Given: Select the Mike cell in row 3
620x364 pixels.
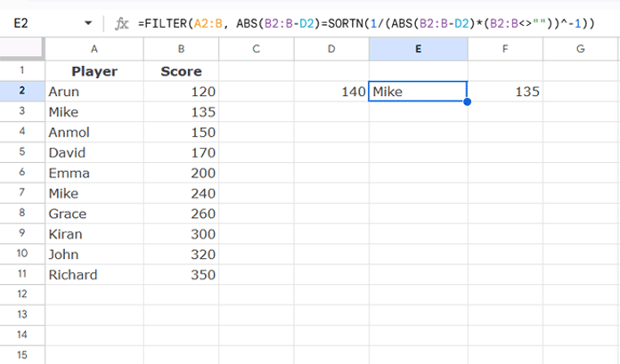Looking at the screenshot, I should pos(94,112).
